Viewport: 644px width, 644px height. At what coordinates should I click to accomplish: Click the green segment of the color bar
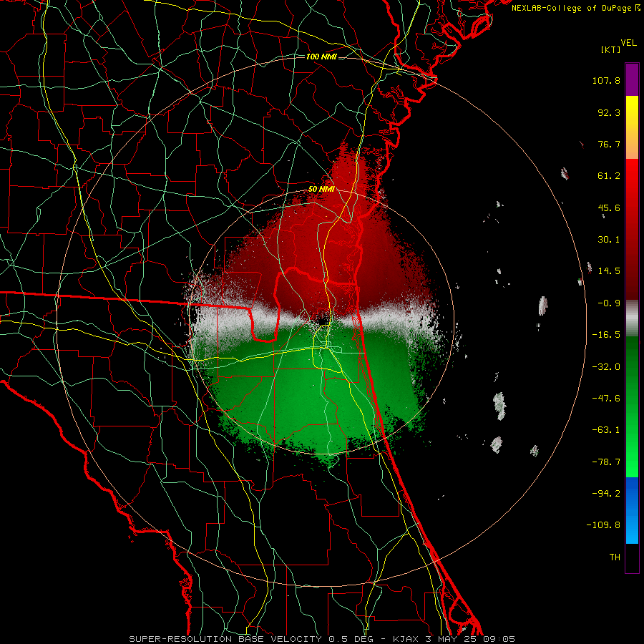click(632, 406)
